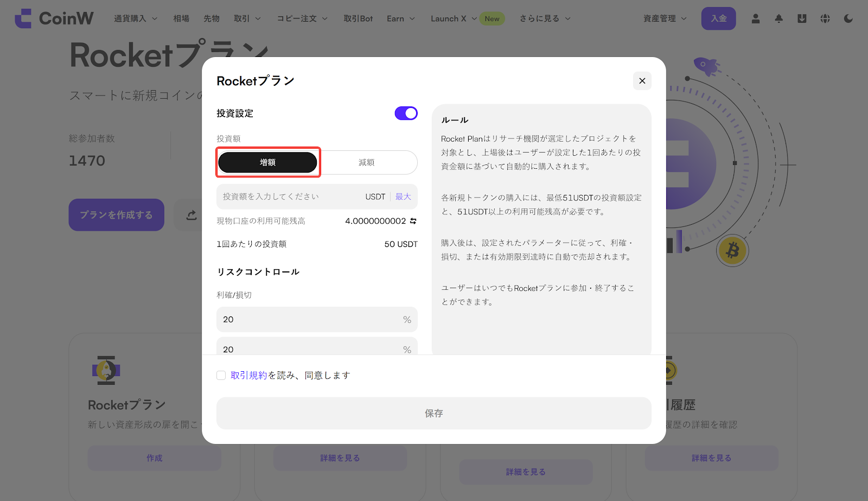The width and height of the screenshot is (868, 501).
Task: Open the user profile icon
Action: 755,18
